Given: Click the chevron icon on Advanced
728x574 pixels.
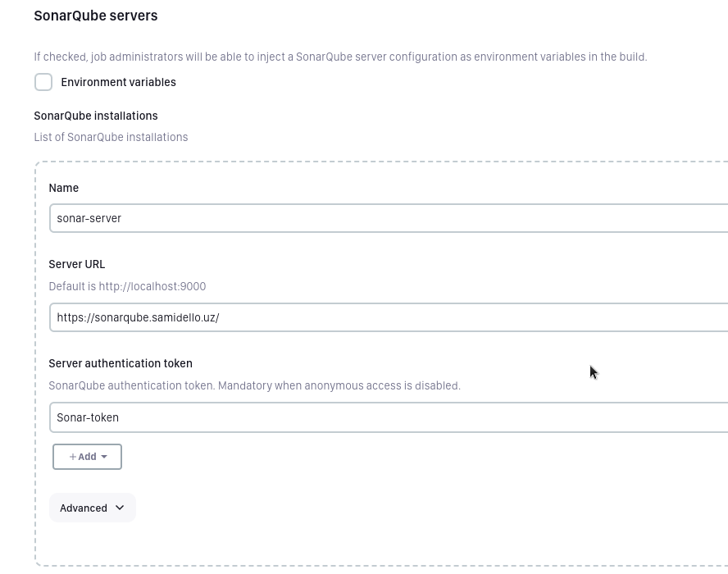Looking at the screenshot, I should click(120, 508).
